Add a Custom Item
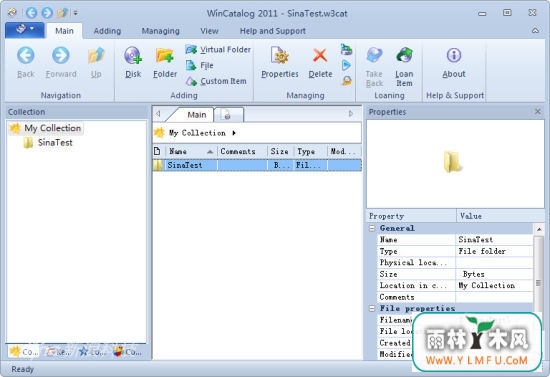This screenshot has width=550, height=377. coord(216,81)
